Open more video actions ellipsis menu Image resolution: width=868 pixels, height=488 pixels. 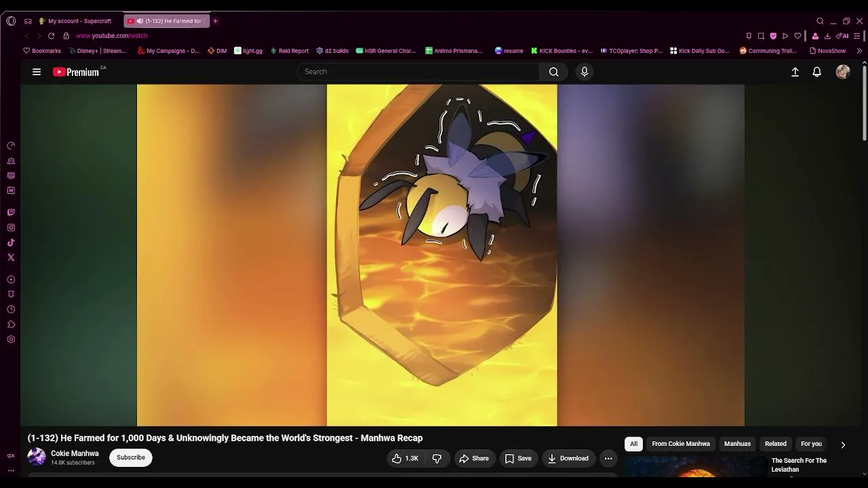[608, 459]
